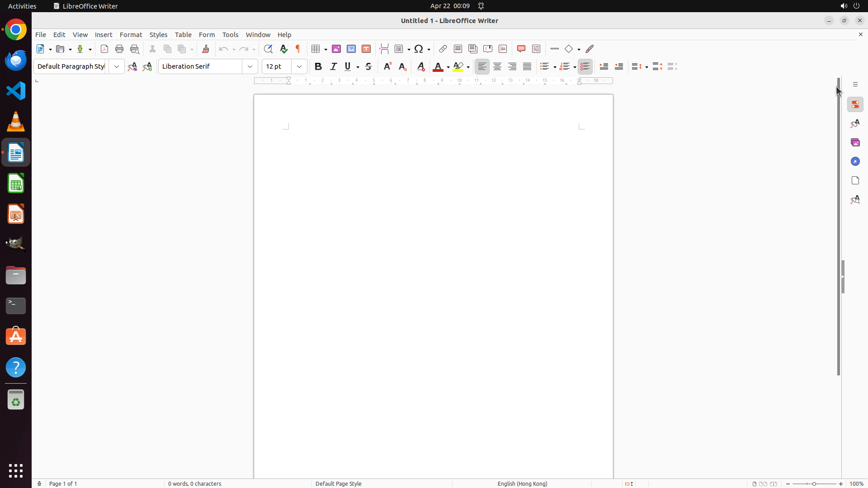Click the Insert Hyperlink icon
This screenshot has height=488, width=868.
click(443, 49)
